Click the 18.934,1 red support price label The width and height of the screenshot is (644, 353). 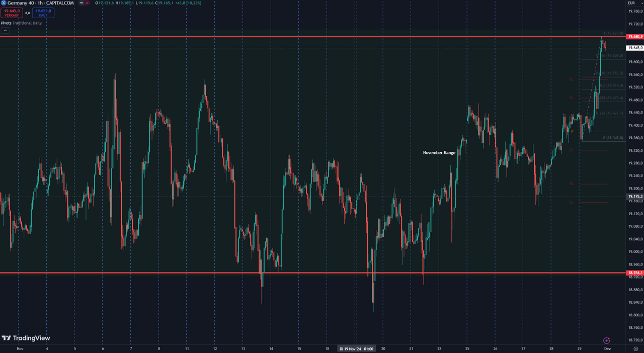pos(634,273)
